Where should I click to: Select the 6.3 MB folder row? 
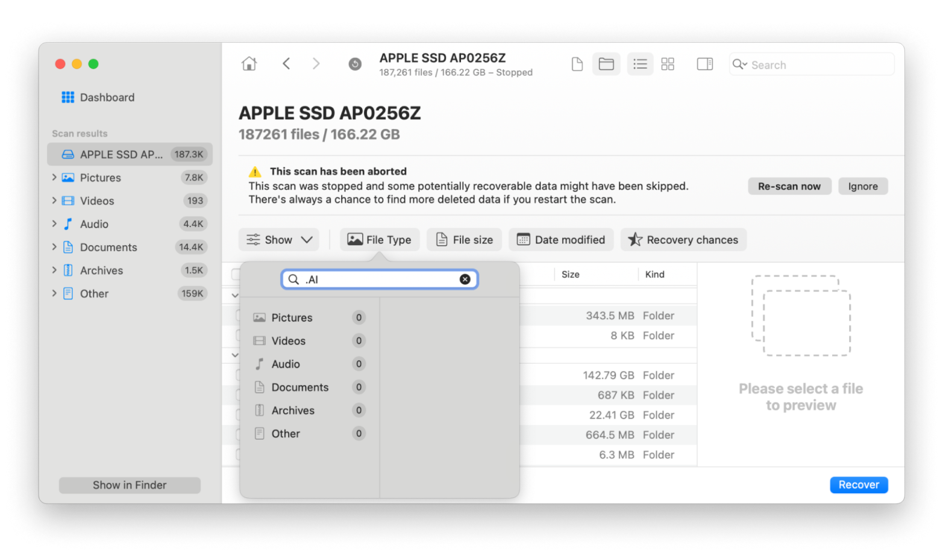click(609, 455)
